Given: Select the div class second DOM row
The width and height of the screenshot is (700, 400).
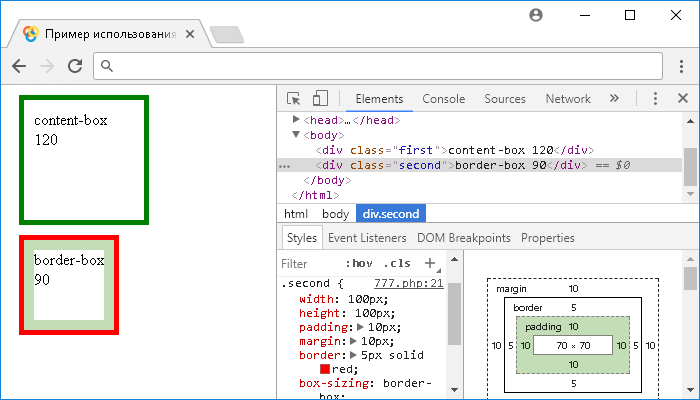Looking at the screenshot, I should 480,165.
